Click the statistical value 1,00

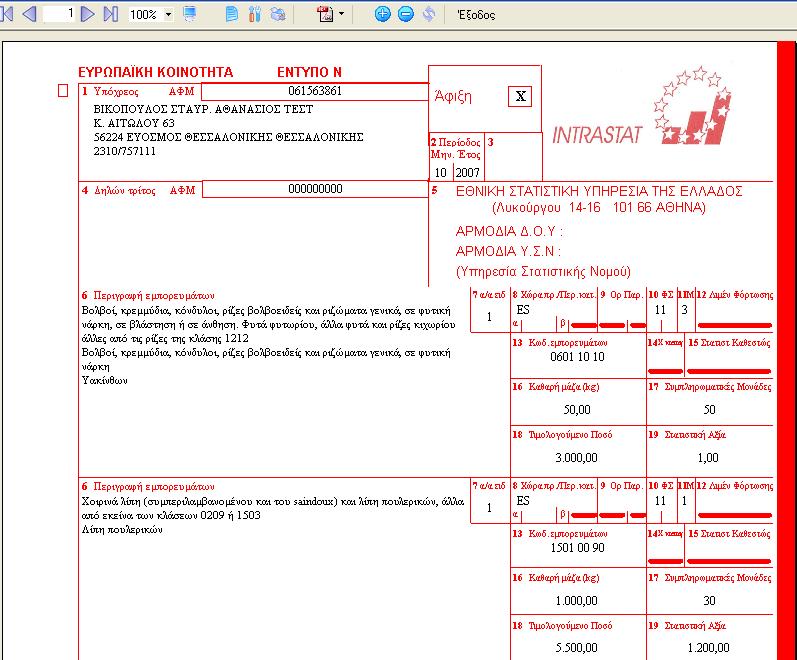coord(708,458)
